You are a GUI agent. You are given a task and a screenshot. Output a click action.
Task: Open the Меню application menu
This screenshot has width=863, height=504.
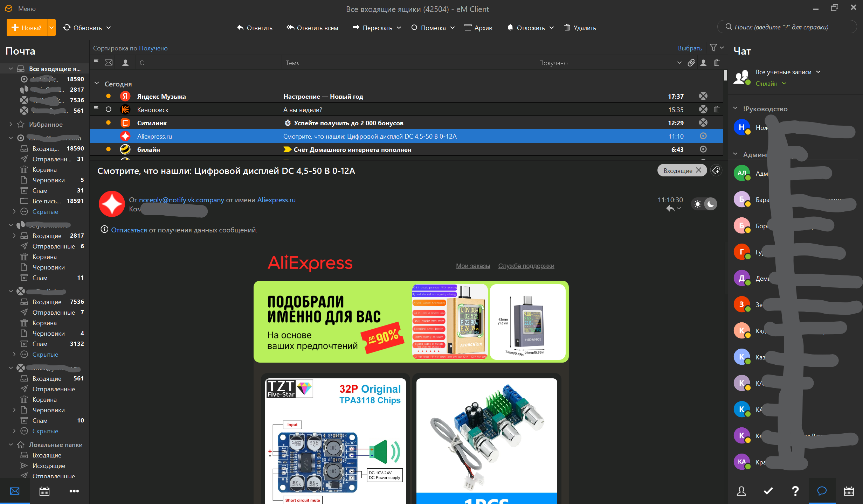(x=27, y=9)
